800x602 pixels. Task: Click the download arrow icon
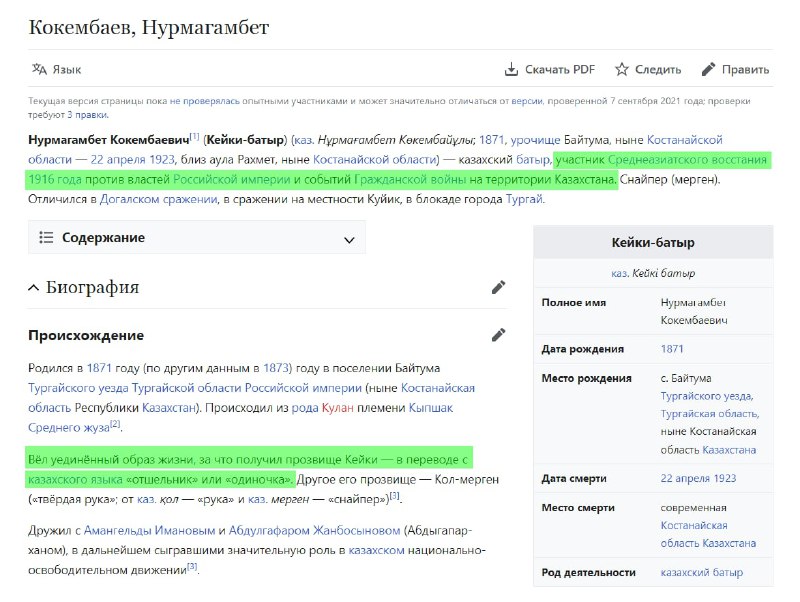(x=511, y=69)
